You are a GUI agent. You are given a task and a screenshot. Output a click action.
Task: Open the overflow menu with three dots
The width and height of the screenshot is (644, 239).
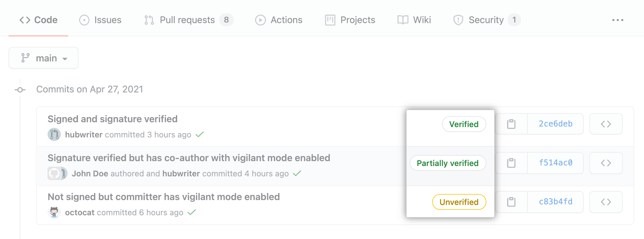[x=618, y=20]
